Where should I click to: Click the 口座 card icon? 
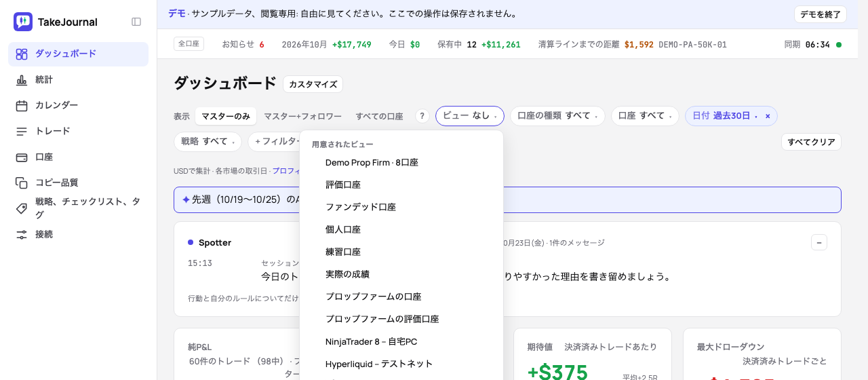tap(22, 157)
